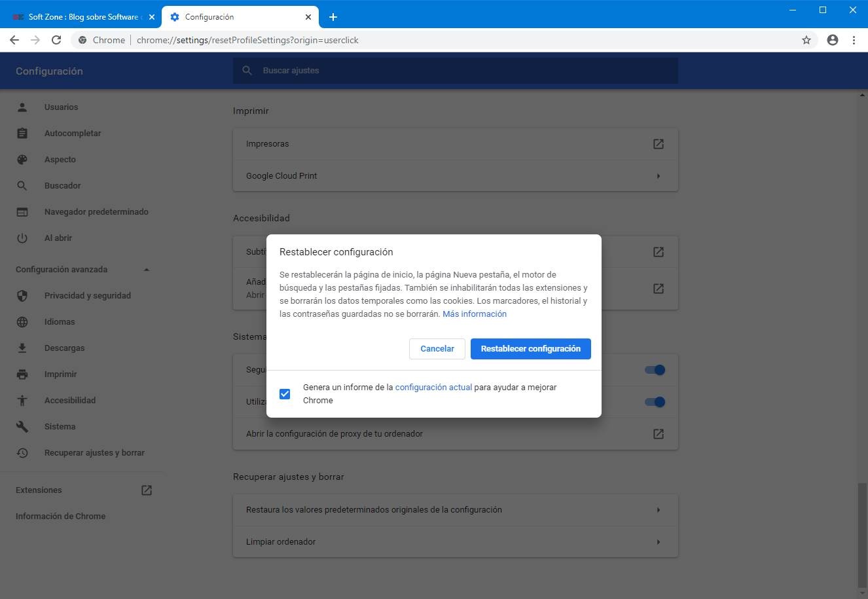Image resolution: width=868 pixels, height=599 pixels.
Task: Confirm with the Restablecer configuración button
Action: tap(531, 348)
